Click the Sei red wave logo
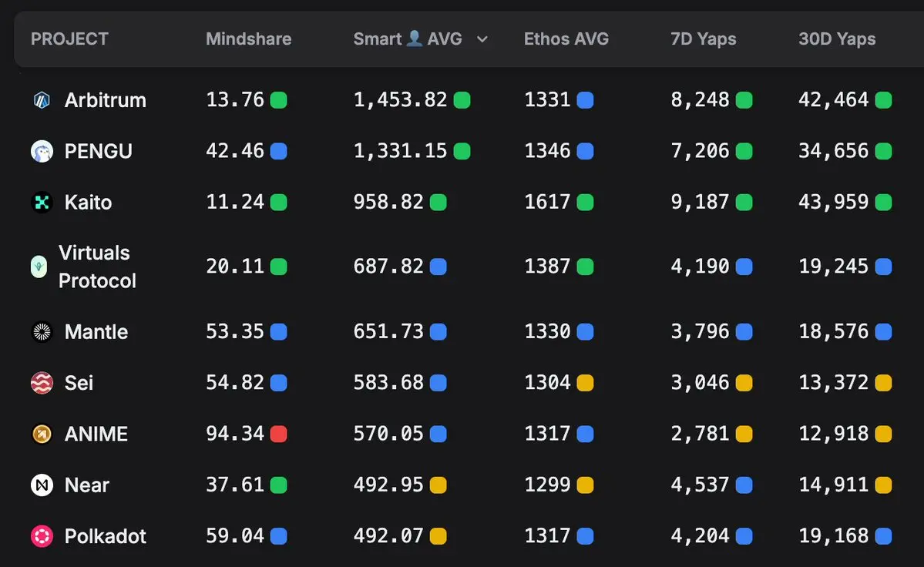This screenshot has width=924, height=567. (42, 384)
